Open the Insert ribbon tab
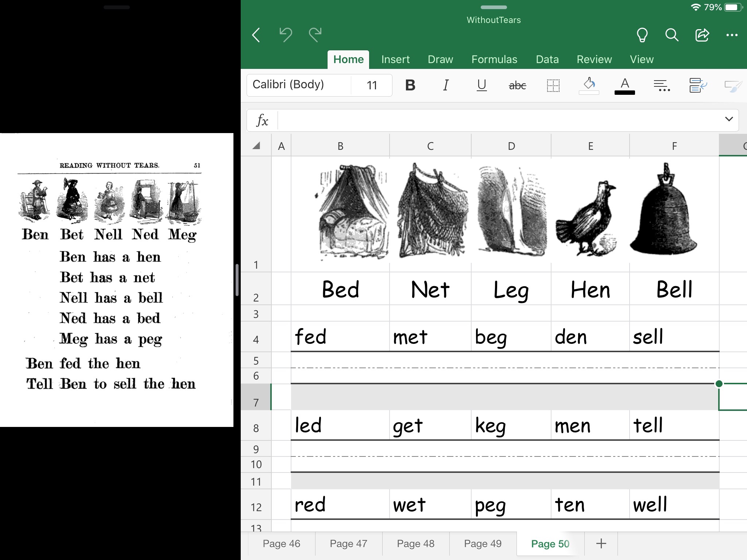The height and width of the screenshot is (560, 747). coord(395,59)
